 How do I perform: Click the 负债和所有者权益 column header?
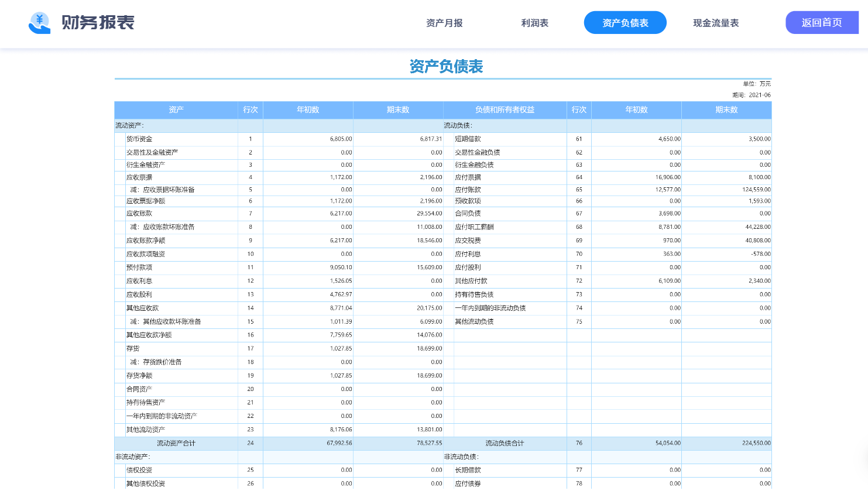coord(505,109)
